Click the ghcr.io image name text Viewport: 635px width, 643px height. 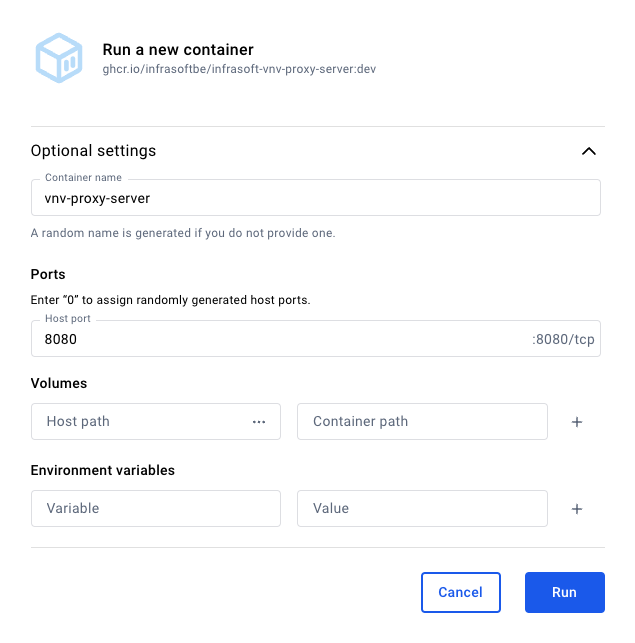[x=238, y=70]
